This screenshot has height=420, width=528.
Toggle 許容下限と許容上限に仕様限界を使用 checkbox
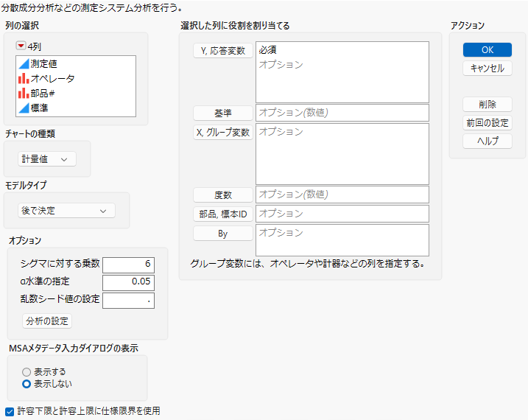pyautogui.click(x=10, y=411)
